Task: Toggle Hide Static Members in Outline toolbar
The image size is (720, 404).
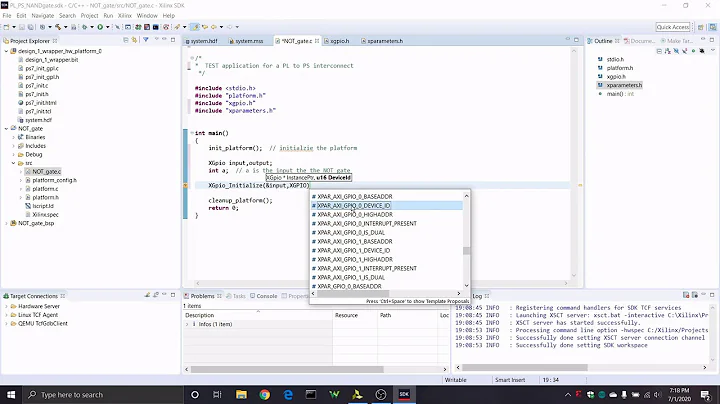Action: pos(685,51)
